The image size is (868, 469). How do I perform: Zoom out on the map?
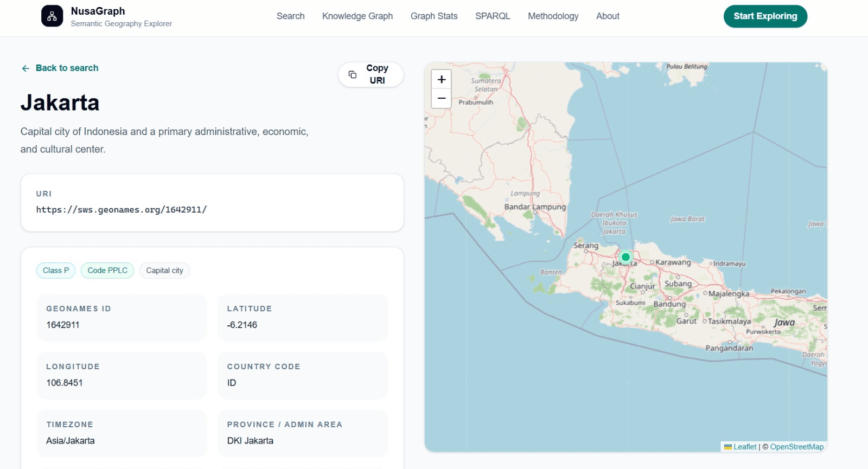tap(442, 99)
